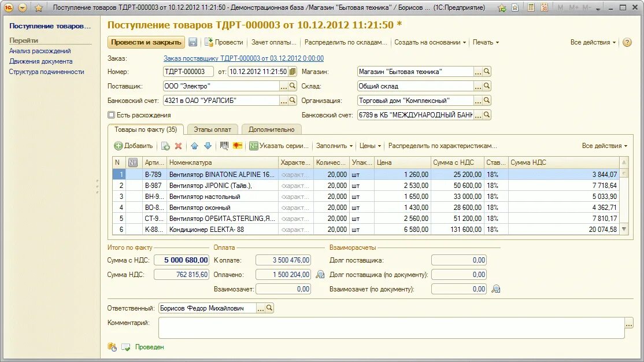Screen dimensions: 644x362
Task: Add page to favorites with green-arrow star icon
Action: [x=502, y=8]
